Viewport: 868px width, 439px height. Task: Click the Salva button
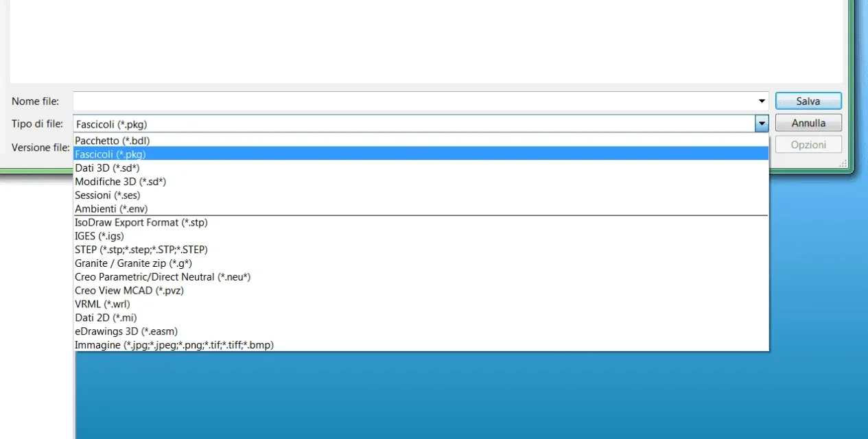[x=808, y=100]
